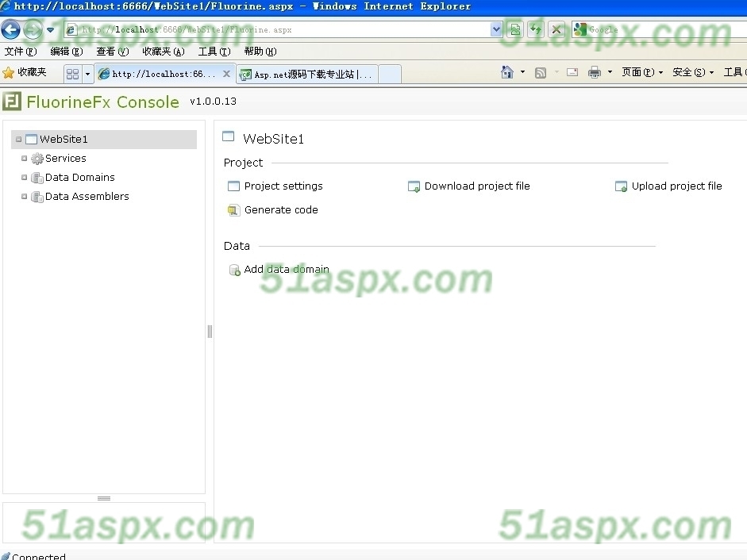747x560 pixels.
Task: Open the 帮助(H) menu
Action: pos(260,51)
